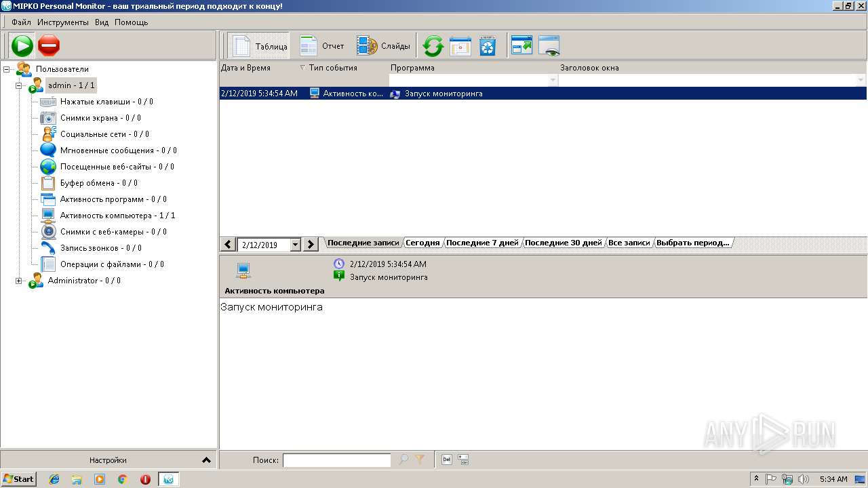Select the Последние 30 дней tab
This screenshot has width=868, height=488.
(563, 243)
